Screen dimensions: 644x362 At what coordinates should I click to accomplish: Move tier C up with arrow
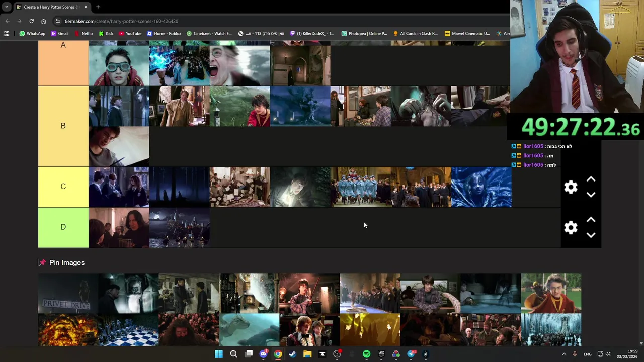pos(591,179)
